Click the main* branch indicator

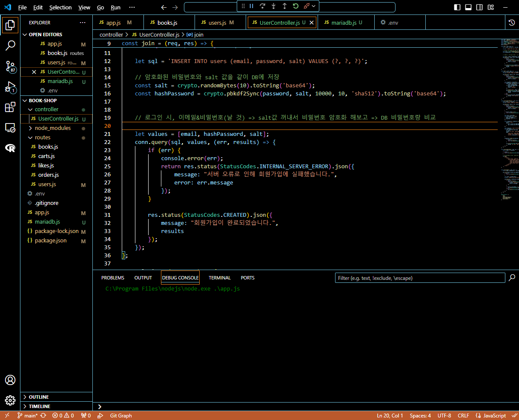point(28,416)
